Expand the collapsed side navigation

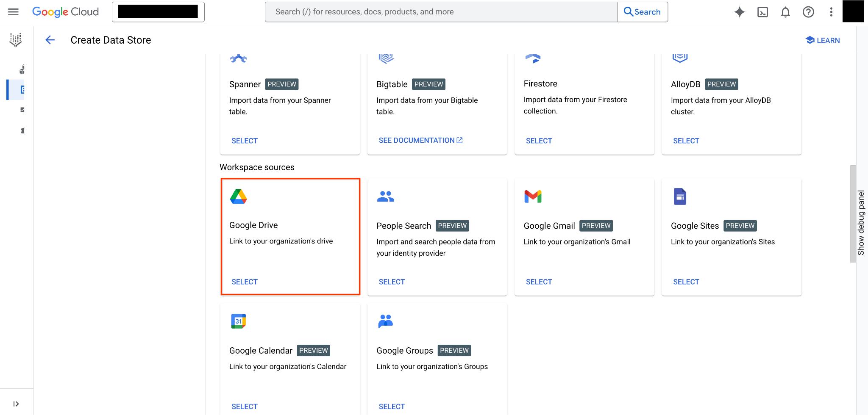pyautogui.click(x=16, y=404)
